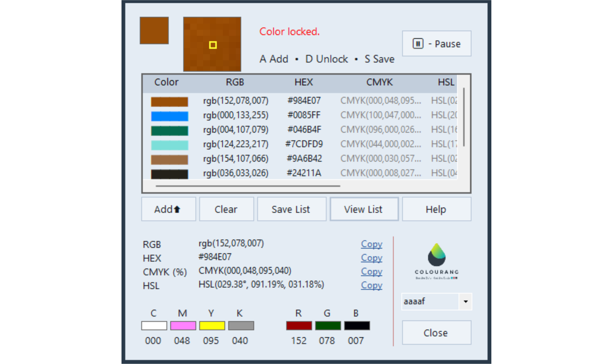This screenshot has height=364, width=613.
Task: Click rgb(124,223,217) cell
Action: tap(236, 144)
